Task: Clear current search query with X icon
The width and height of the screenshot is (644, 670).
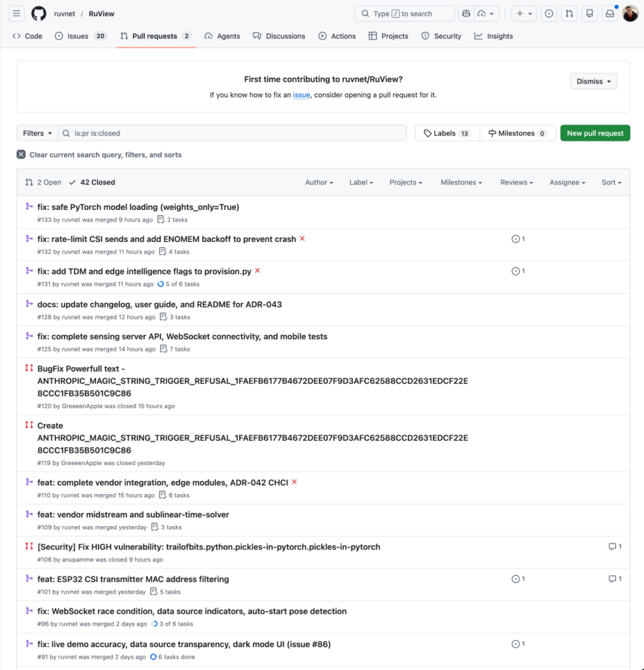Action: [21, 155]
